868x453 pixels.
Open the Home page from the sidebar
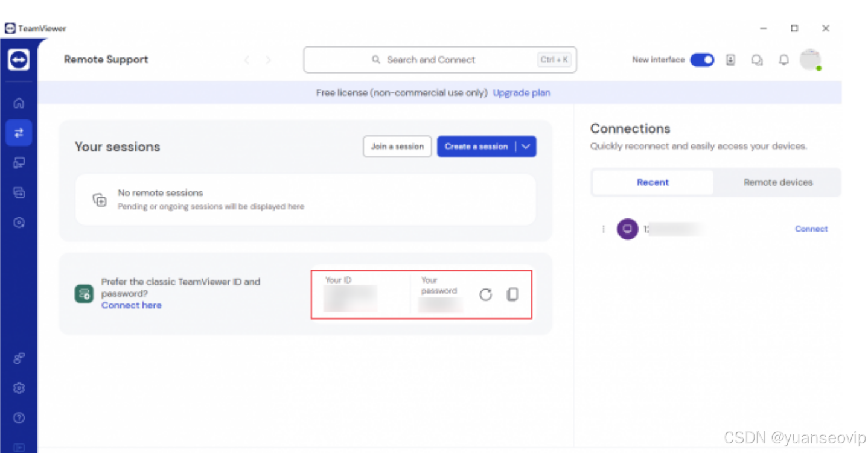19,103
